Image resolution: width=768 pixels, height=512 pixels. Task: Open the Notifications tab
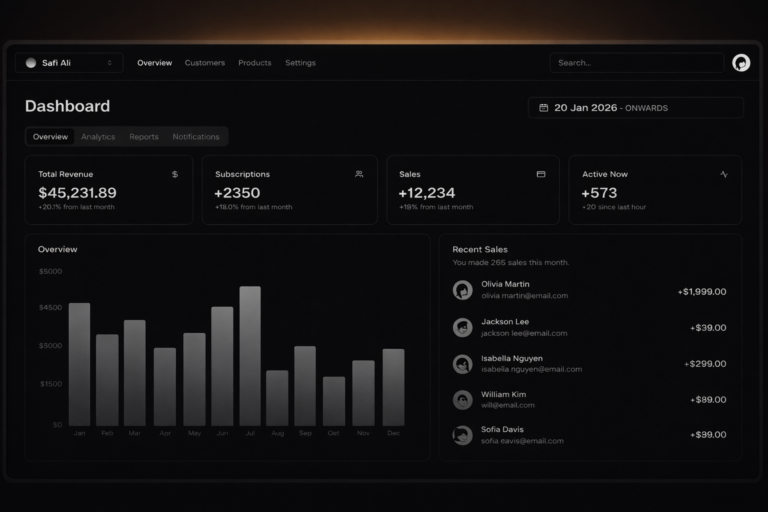point(196,137)
